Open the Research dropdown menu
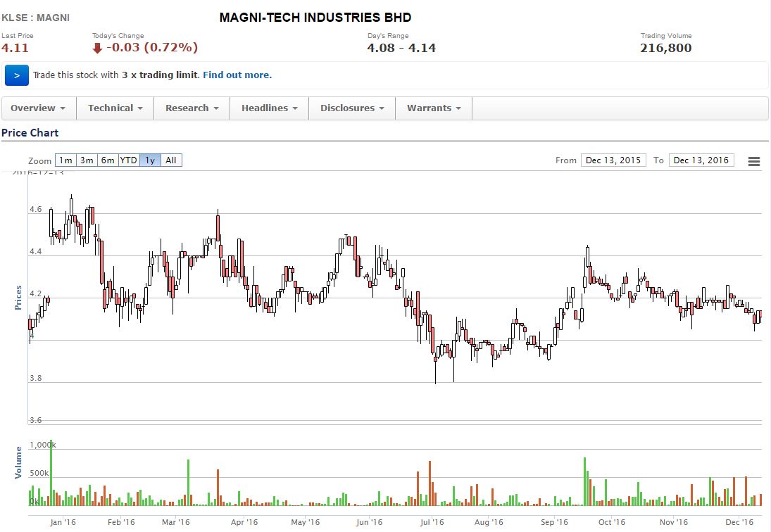 [192, 108]
